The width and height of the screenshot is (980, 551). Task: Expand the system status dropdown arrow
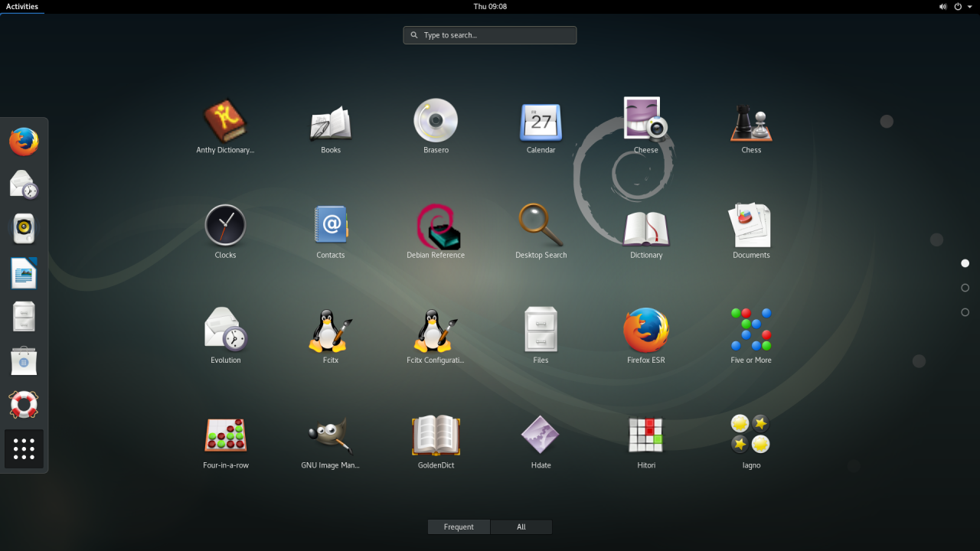pyautogui.click(x=971, y=6)
